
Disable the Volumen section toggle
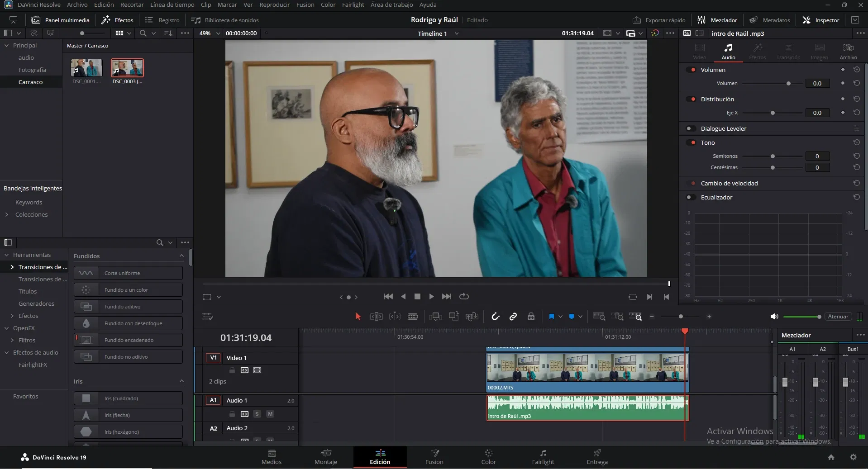point(691,70)
